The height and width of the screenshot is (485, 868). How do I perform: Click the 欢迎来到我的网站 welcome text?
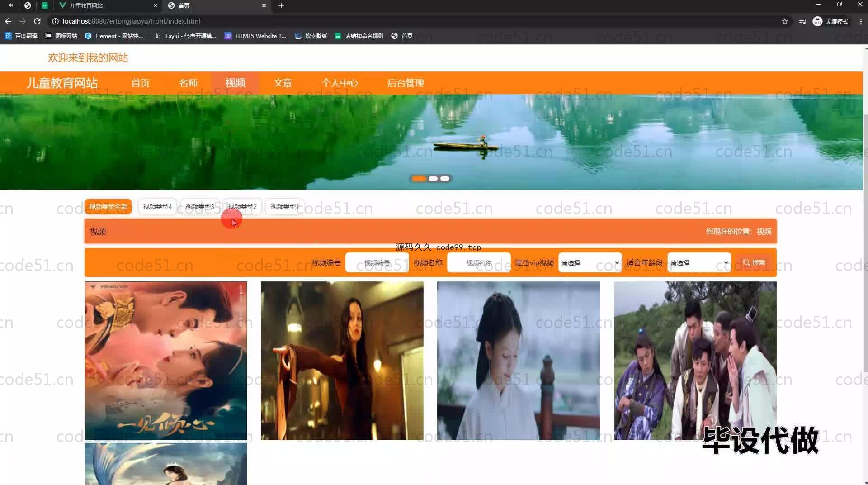[x=88, y=58]
